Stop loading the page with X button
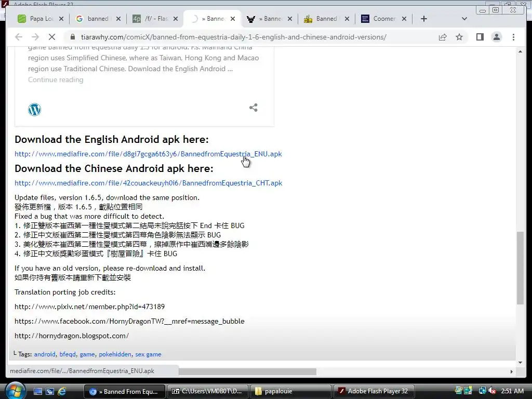 click(x=52, y=37)
